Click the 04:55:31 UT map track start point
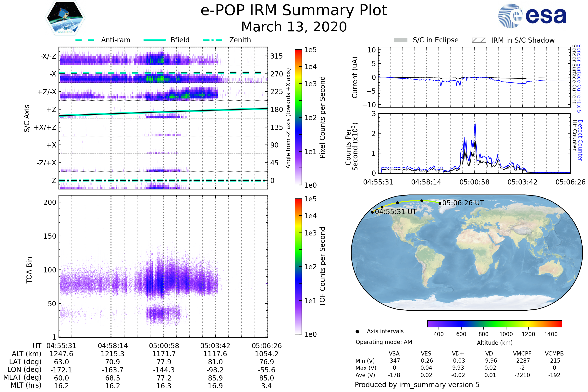 (x=372, y=212)
